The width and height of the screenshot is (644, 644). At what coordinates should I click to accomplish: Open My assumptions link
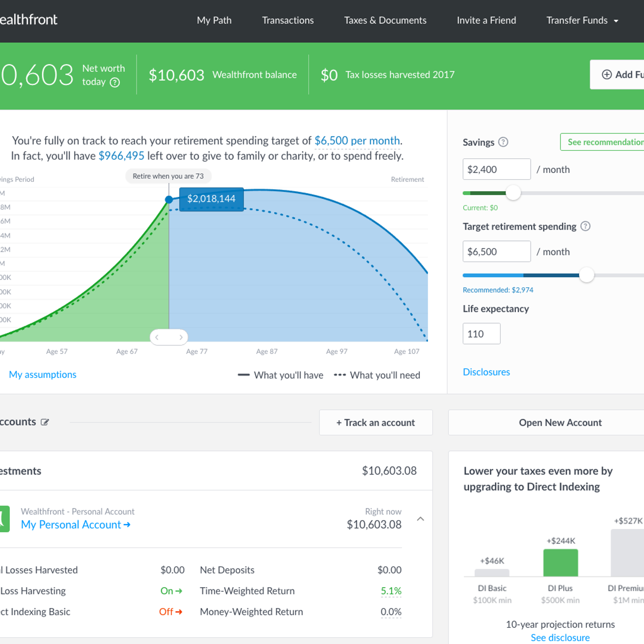pyautogui.click(x=43, y=375)
